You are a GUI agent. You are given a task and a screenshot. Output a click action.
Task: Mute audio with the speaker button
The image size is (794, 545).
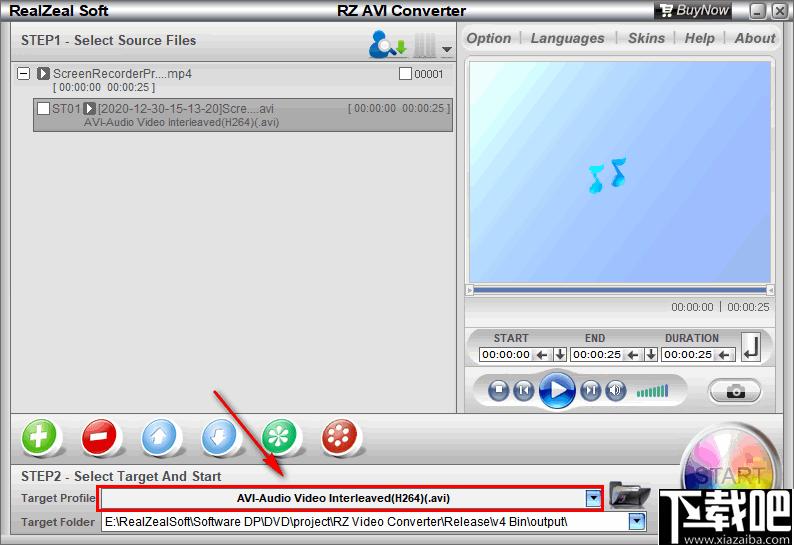coord(616,390)
